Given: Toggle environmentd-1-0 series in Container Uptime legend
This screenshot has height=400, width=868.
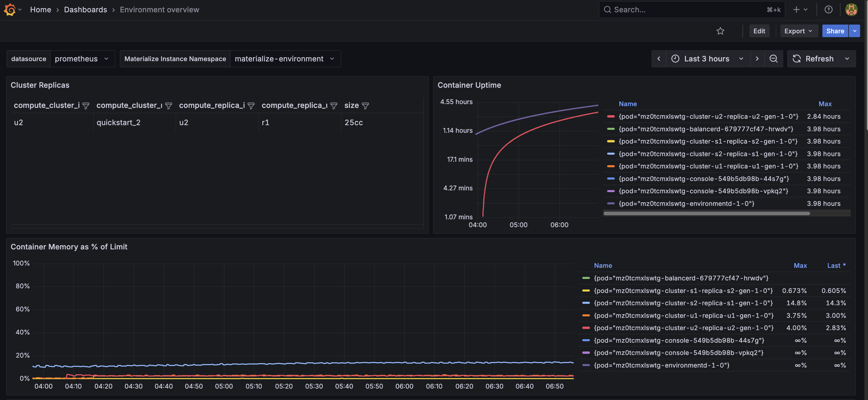Looking at the screenshot, I should tap(686, 204).
